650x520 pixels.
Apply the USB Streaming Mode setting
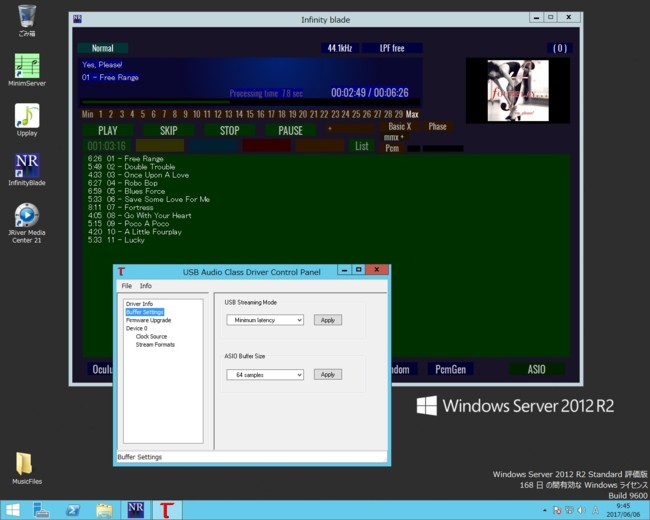327,320
